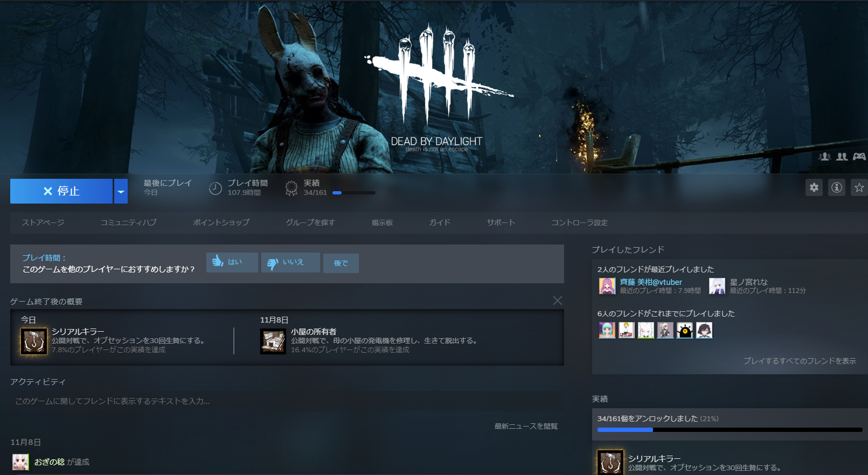Click 小屋の所有者 achievement icon from 11月8日

point(273,341)
